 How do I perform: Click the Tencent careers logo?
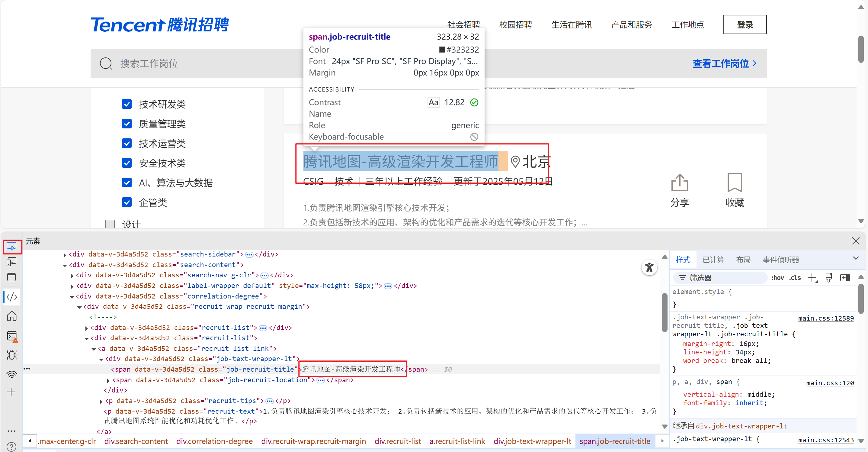159,24
